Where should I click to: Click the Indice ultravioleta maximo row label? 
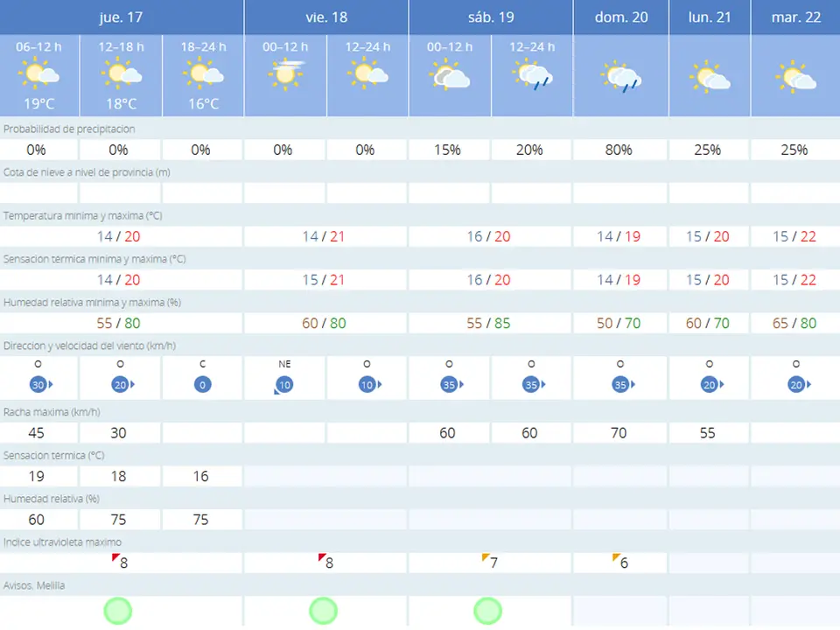click(62, 542)
